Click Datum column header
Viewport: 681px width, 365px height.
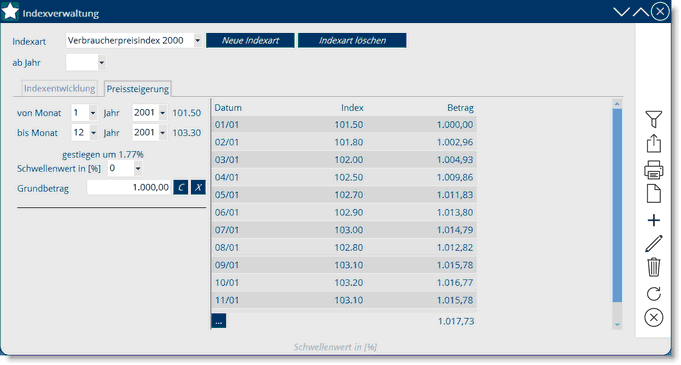point(228,108)
